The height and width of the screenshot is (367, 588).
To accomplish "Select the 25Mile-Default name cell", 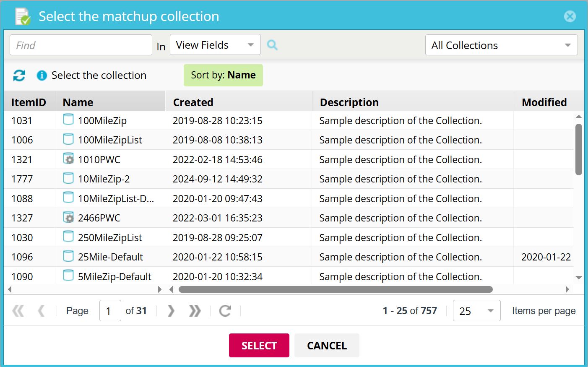I will 110,257.
